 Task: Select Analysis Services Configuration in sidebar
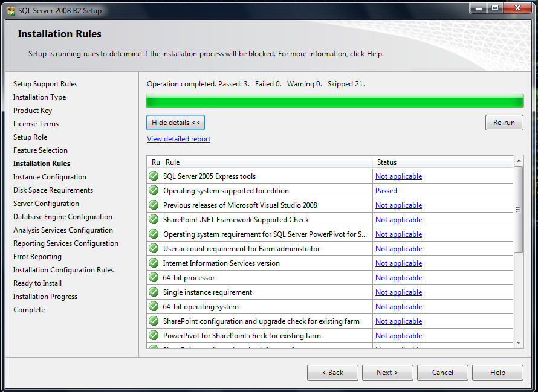click(63, 230)
